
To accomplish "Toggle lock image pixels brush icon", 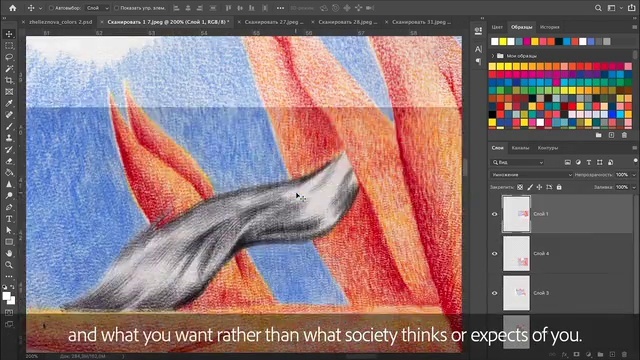I will click(530, 187).
